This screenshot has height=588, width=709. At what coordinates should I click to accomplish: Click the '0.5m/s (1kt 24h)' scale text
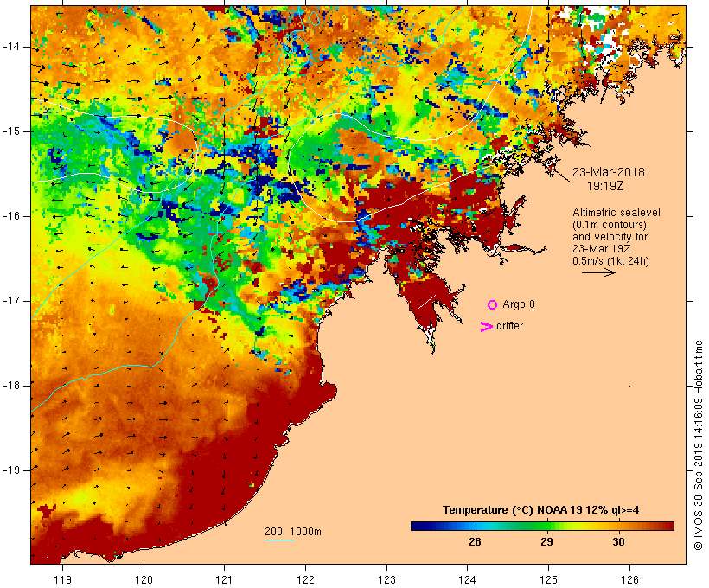611,261
